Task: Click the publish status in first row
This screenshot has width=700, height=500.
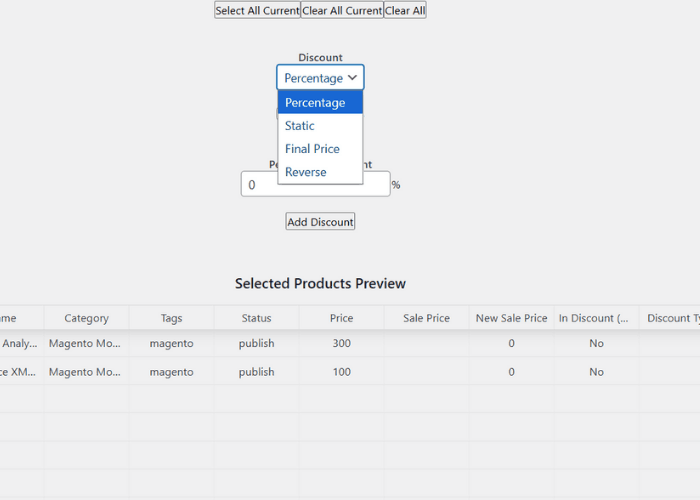Action: (256, 343)
